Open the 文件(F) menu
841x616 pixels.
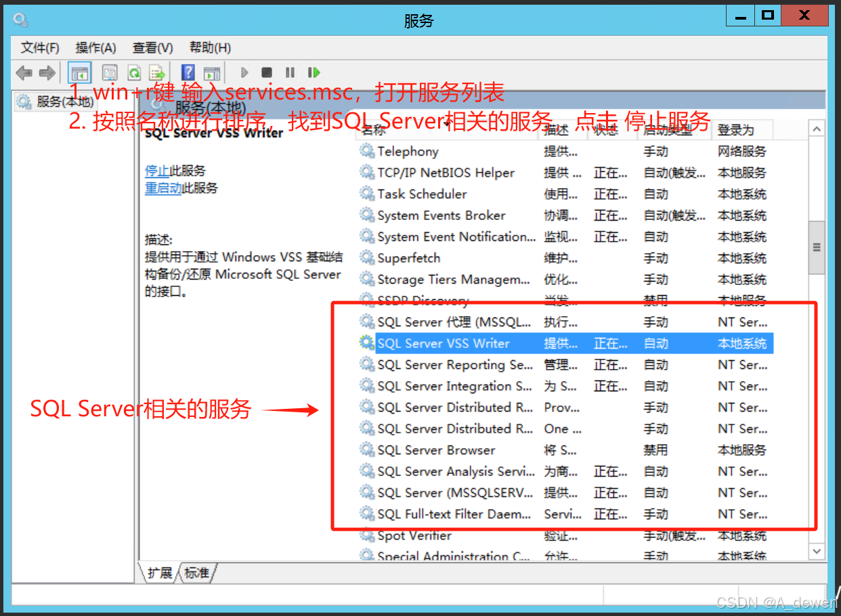pos(40,47)
